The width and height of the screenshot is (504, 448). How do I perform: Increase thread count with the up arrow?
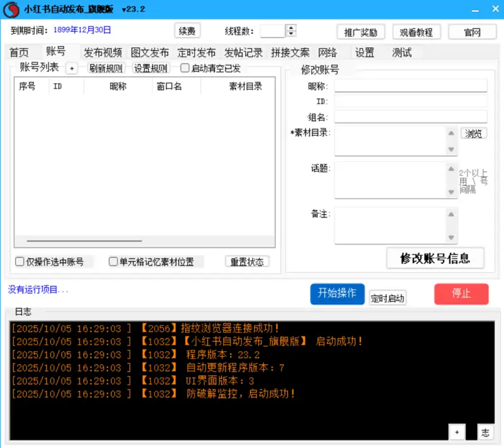point(290,28)
